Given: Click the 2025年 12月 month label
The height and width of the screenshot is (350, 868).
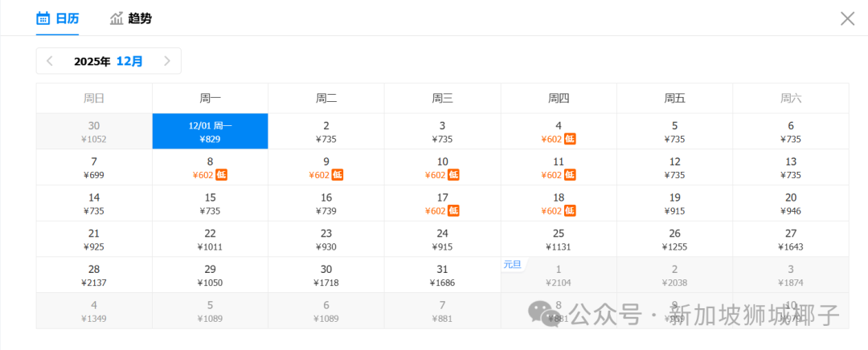Looking at the screenshot, I should [x=108, y=61].
